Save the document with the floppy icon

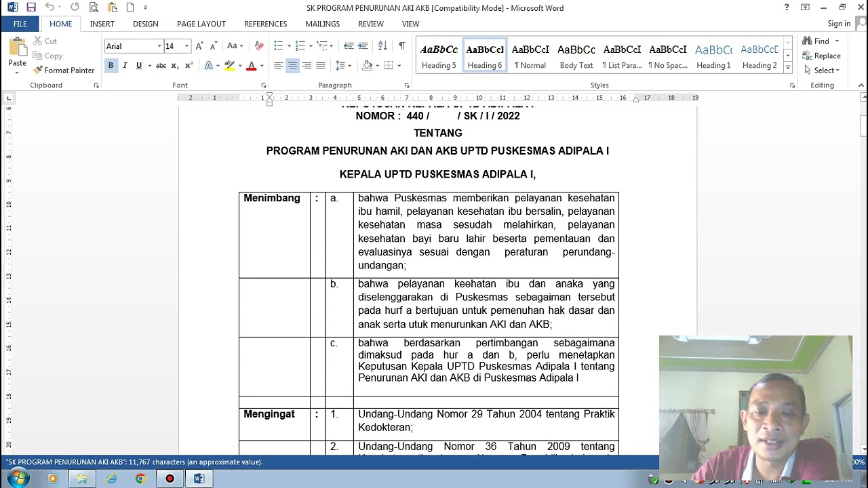pyautogui.click(x=31, y=7)
